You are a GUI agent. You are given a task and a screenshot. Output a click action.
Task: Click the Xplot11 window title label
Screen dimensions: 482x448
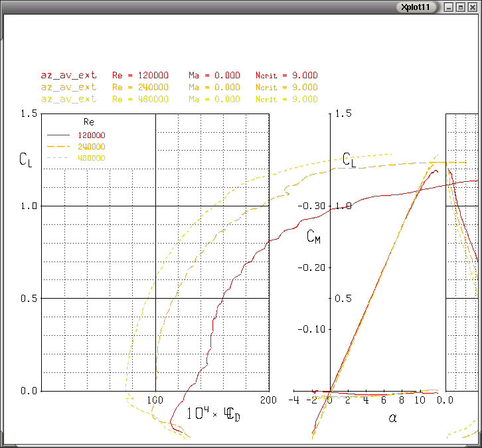416,7
